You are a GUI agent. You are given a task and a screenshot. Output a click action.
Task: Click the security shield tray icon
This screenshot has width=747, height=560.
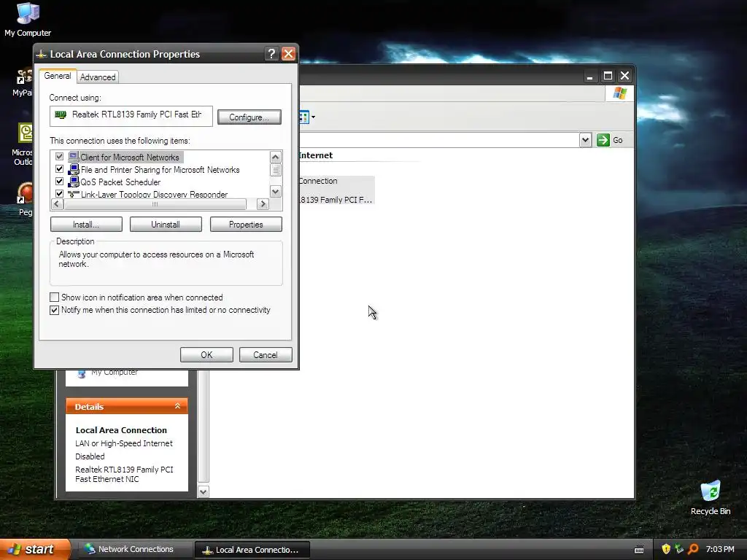tap(666, 549)
